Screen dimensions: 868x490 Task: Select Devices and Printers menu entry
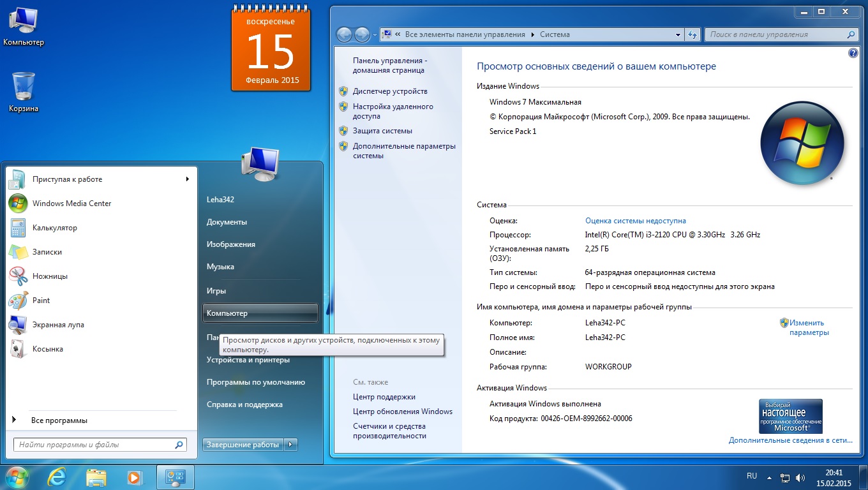(x=248, y=360)
